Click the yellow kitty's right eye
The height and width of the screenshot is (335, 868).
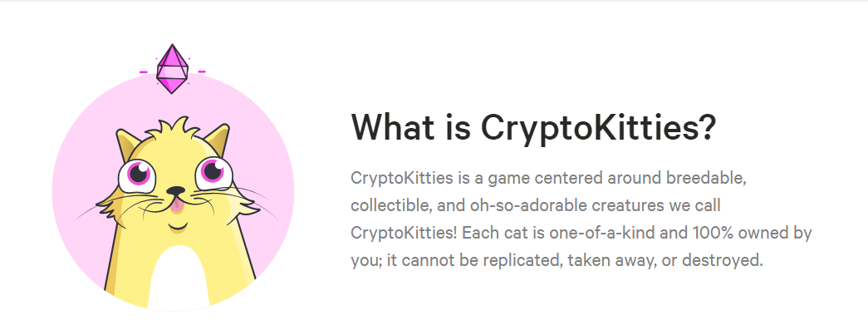(211, 171)
